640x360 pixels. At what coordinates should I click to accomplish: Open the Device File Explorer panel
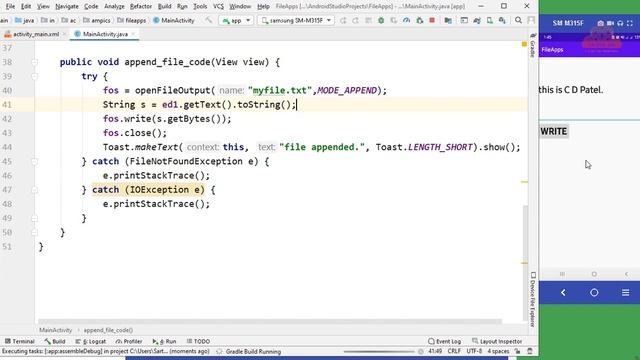pyautogui.click(x=533, y=299)
